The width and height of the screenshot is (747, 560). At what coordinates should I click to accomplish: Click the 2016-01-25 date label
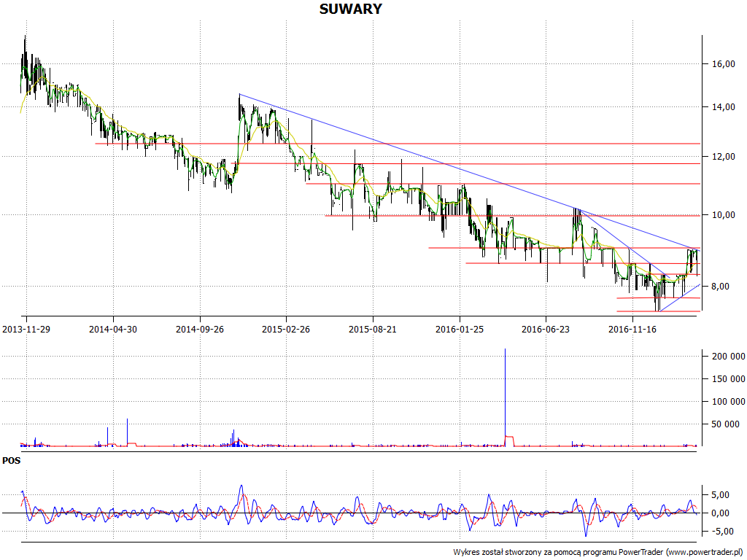point(460,329)
